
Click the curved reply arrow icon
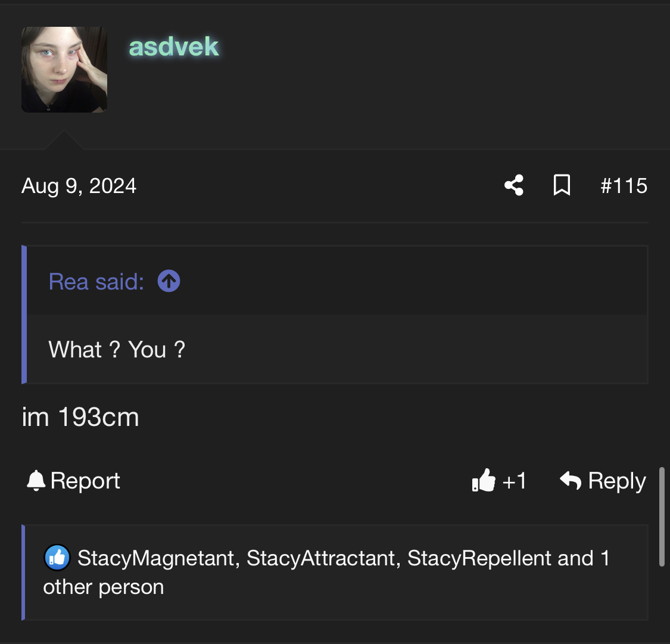[x=571, y=480]
